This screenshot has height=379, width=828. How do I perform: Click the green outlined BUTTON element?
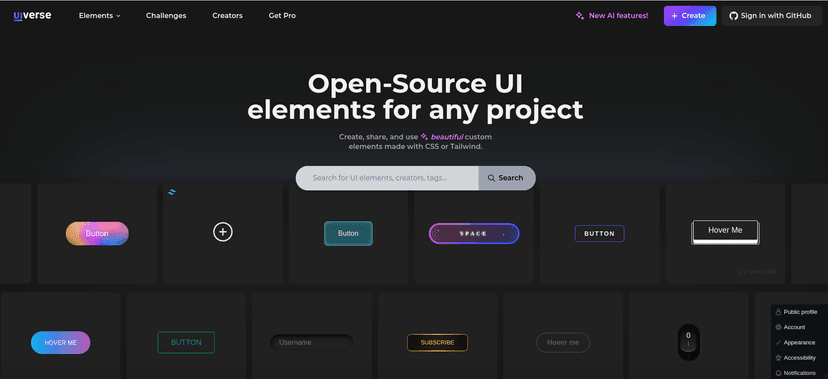[x=186, y=342]
